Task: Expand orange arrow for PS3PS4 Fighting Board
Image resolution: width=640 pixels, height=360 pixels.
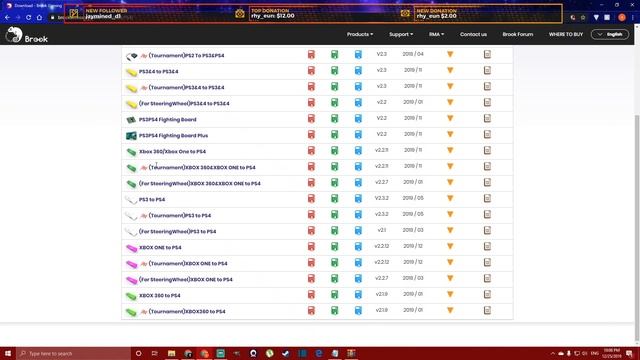Action: tap(450, 118)
